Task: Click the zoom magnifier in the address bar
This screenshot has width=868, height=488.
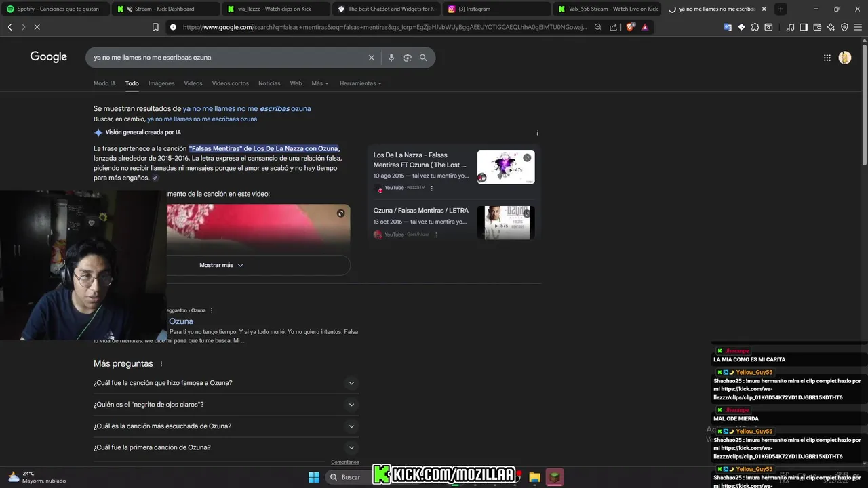Action: pos(597,27)
